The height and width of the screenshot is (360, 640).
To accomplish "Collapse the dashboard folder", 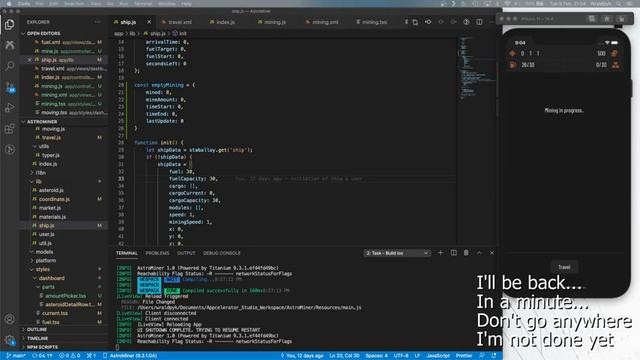I will [x=63, y=278].
